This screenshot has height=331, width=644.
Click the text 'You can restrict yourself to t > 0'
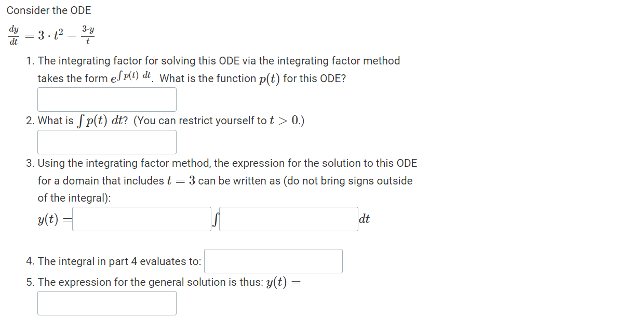pos(224,120)
